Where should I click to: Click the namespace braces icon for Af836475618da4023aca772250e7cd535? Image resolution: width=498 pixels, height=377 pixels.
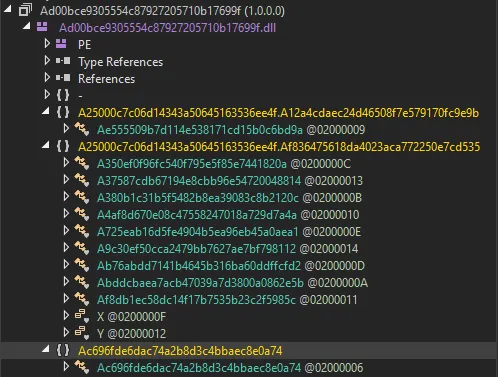(x=63, y=146)
